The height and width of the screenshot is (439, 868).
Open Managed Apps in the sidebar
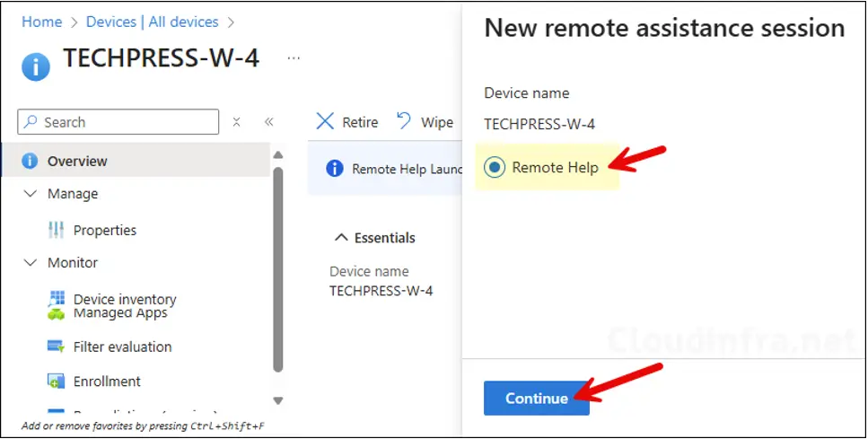pyautogui.click(x=120, y=313)
